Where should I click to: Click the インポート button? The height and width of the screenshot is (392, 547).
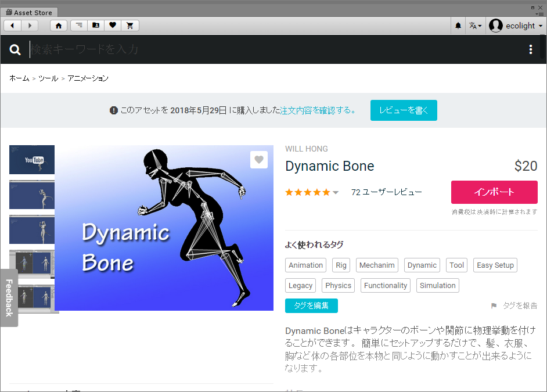click(494, 192)
